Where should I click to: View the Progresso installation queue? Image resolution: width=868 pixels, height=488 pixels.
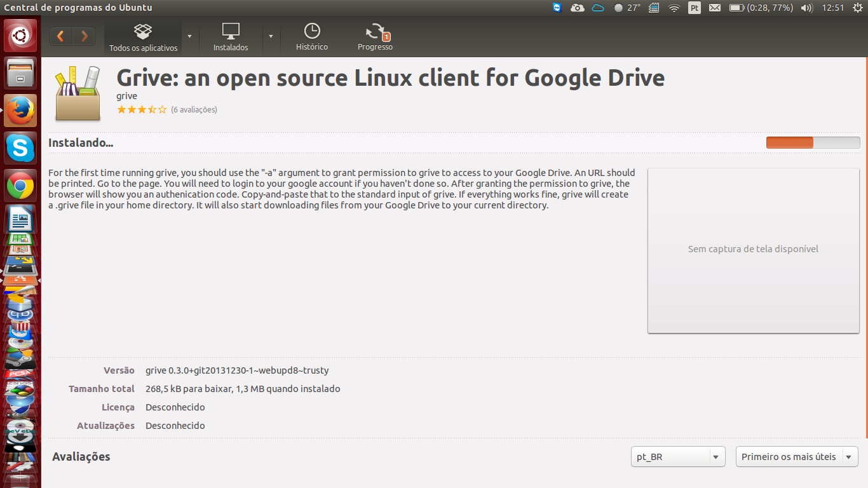(x=375, y=37)
